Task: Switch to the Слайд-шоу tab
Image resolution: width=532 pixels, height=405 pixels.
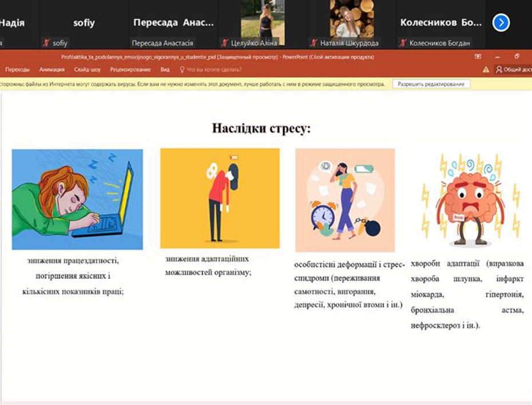Action: tap(88, 70)
